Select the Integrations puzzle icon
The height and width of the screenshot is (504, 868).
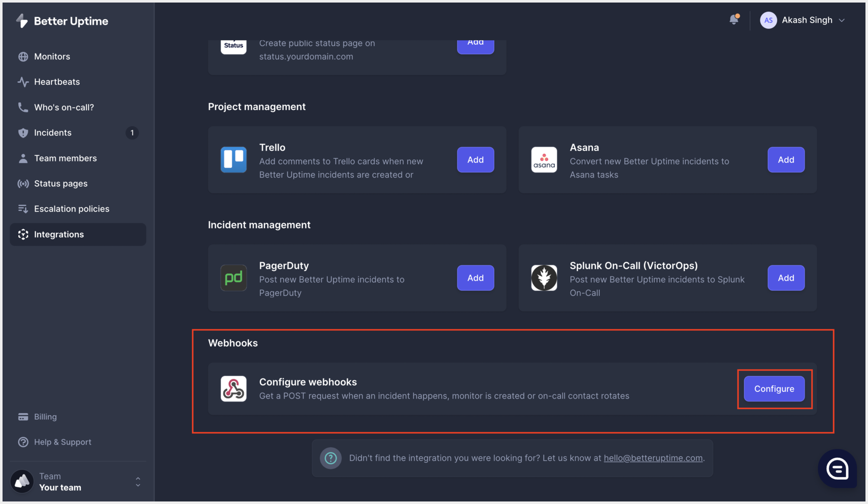pos(23,234)
